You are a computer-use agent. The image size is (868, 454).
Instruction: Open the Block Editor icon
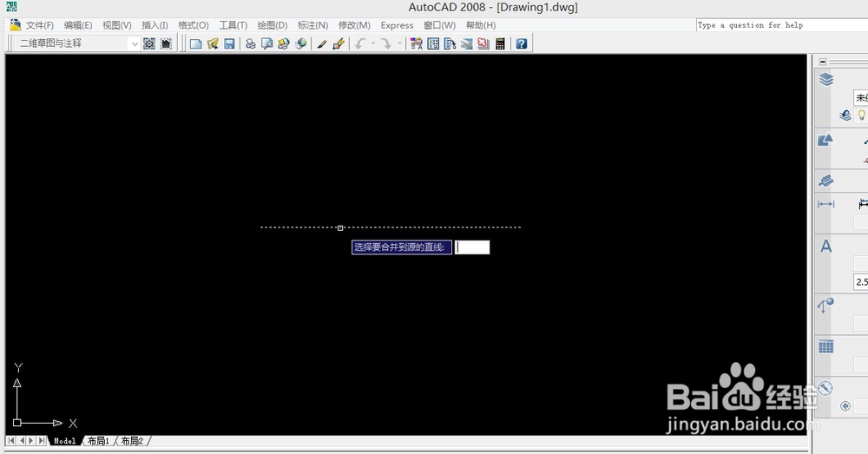tap(339, 43)
